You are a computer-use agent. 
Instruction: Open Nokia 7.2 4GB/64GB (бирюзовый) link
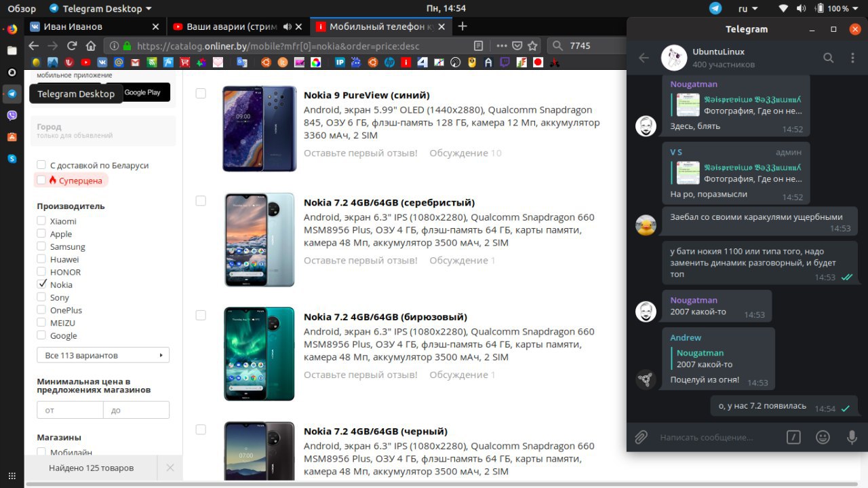385,317
